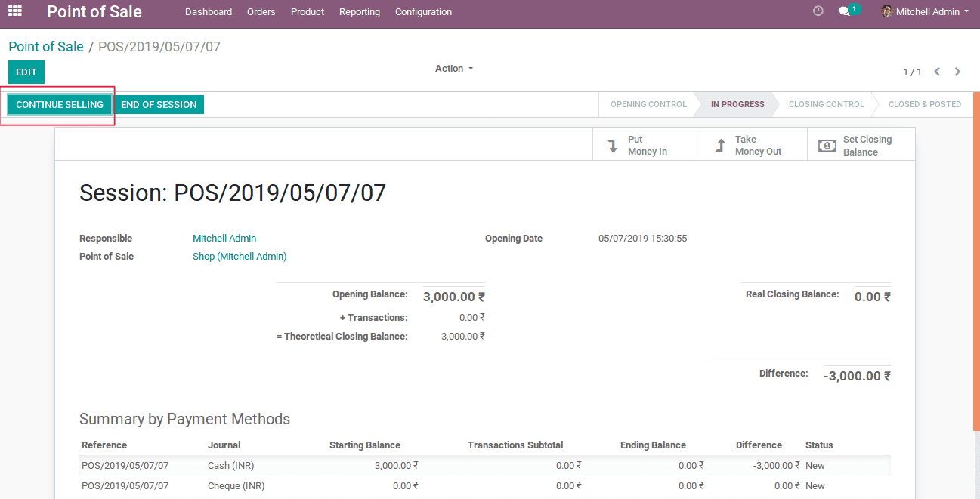Open the Product menu
Image resolution: width=980 pixels, height=499 pixels.
(308, 12)
